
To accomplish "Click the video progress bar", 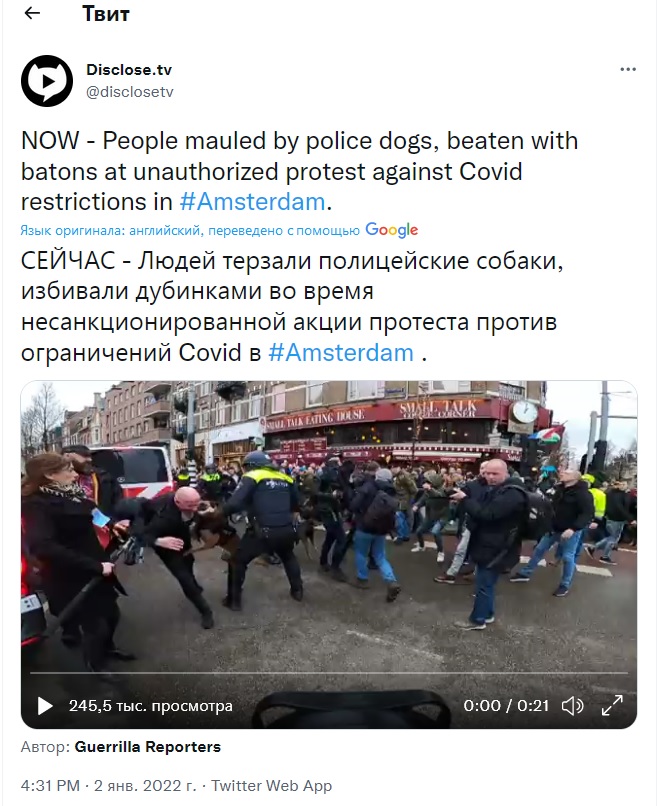I will [x=329, y=672].
